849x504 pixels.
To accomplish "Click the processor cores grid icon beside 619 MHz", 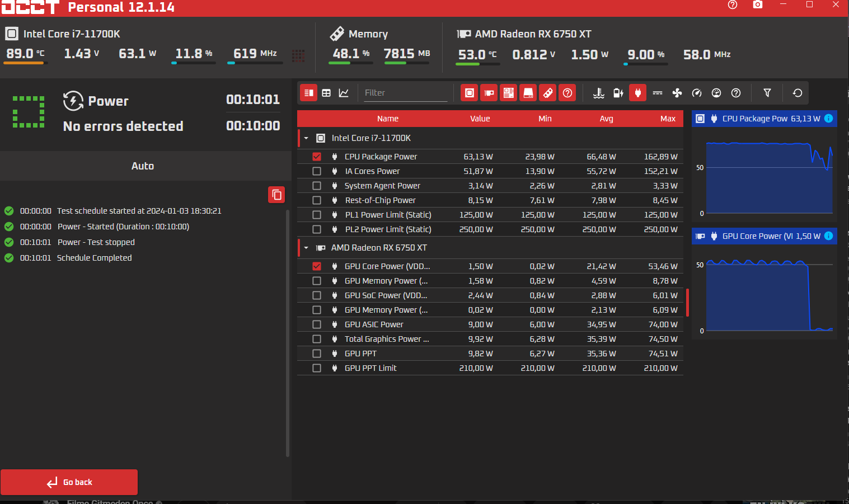I will coord(298,55).
